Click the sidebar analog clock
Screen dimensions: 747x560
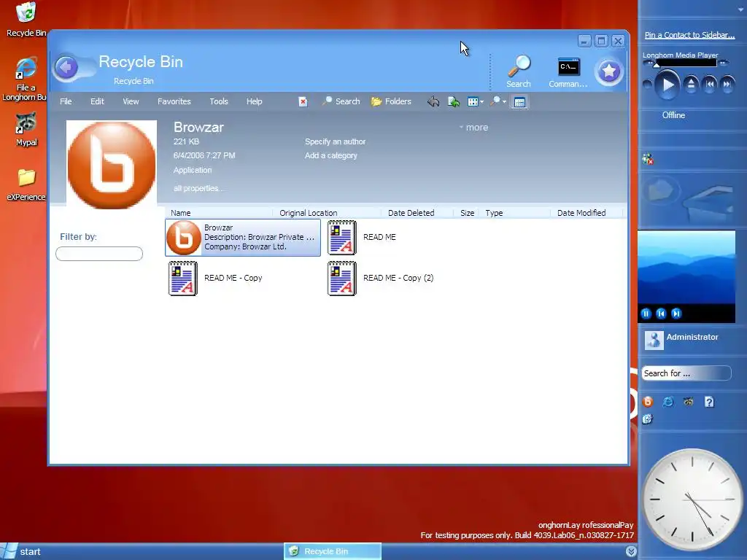[x=692, y=499]
